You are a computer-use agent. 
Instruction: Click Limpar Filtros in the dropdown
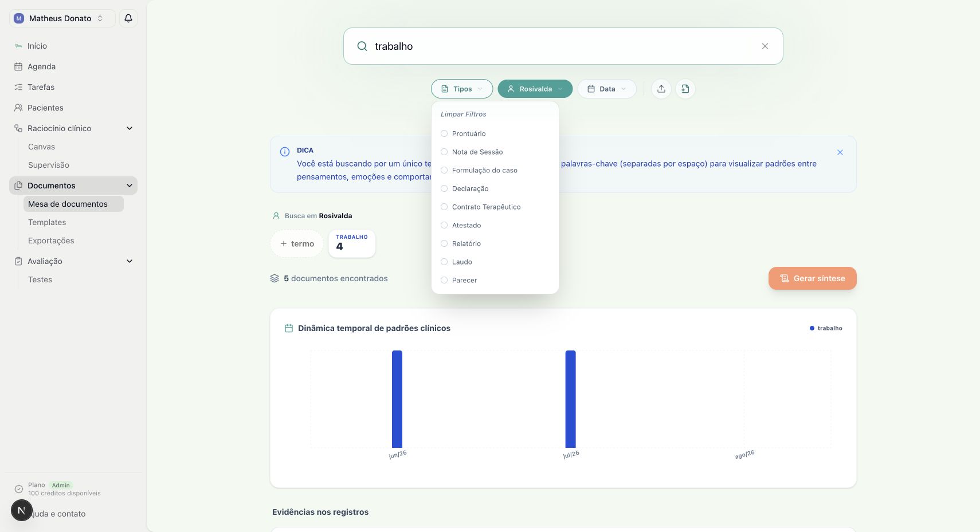[463, 114]
